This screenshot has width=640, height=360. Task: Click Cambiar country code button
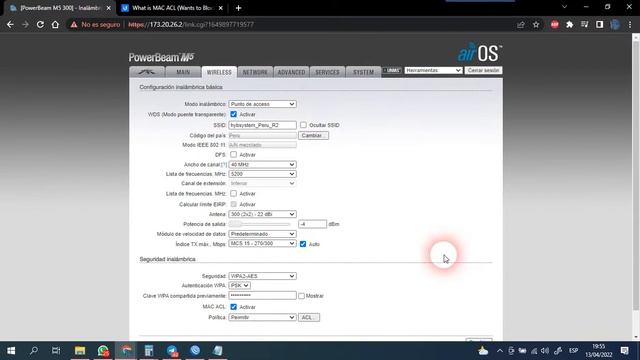pyautogui.click(x=313, y=136)
